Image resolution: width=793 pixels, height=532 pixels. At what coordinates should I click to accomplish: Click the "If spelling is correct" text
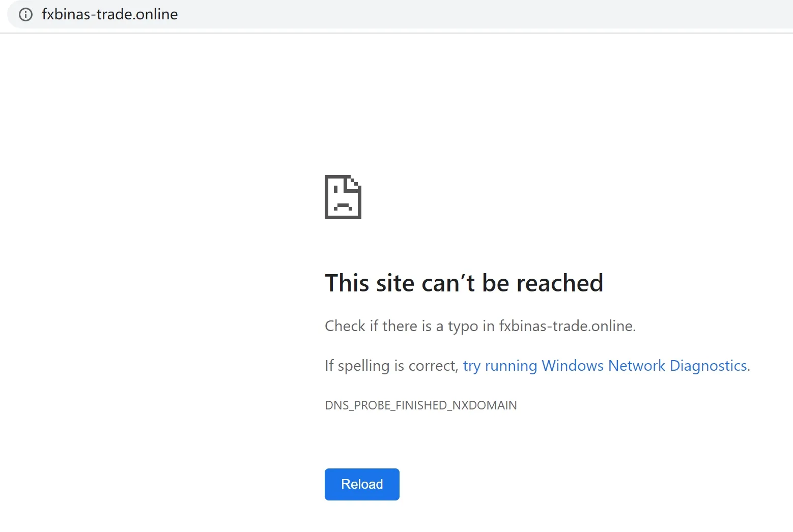(391, 366)
